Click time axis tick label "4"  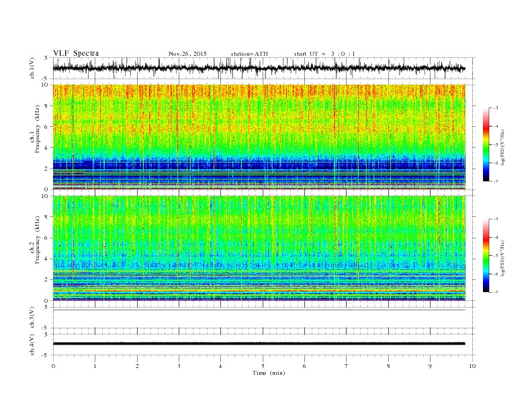click(x=220, y=366)
